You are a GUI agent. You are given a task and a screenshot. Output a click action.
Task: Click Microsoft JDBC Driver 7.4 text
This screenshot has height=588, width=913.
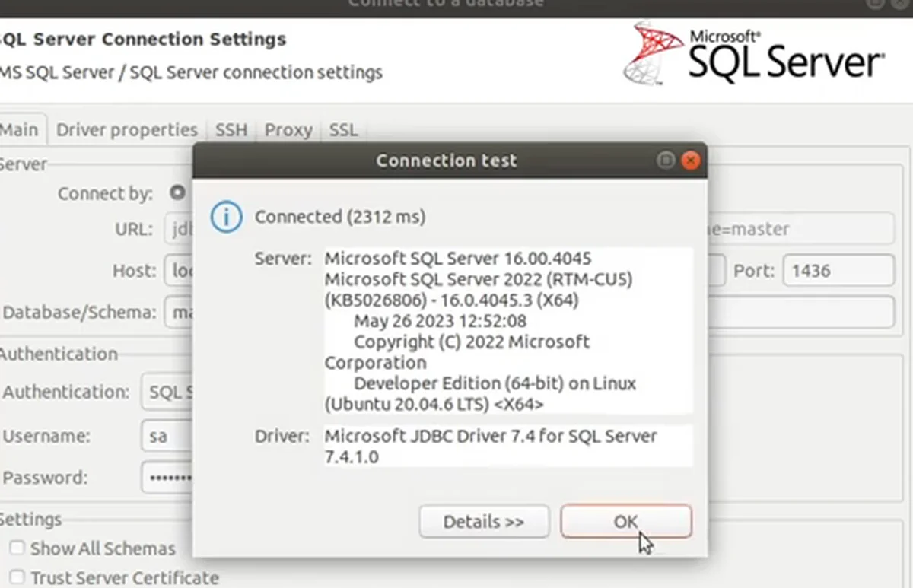[x=491, y=437]
